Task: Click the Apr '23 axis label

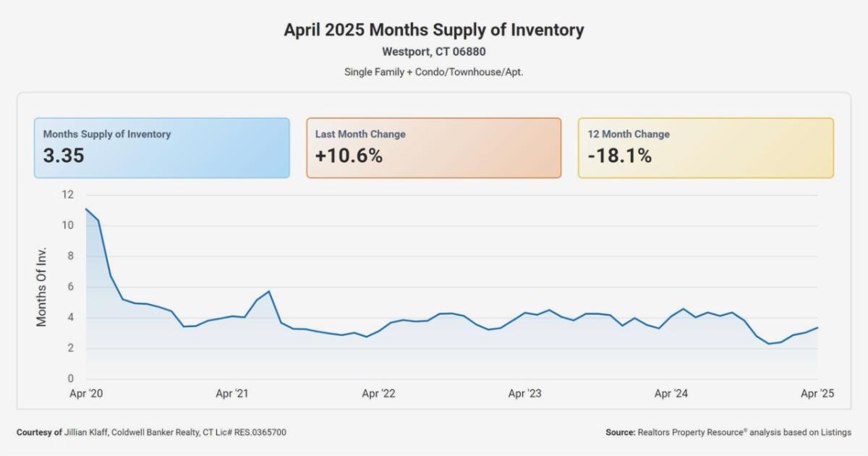Action: pyautogui.click(x=524, y=394)
